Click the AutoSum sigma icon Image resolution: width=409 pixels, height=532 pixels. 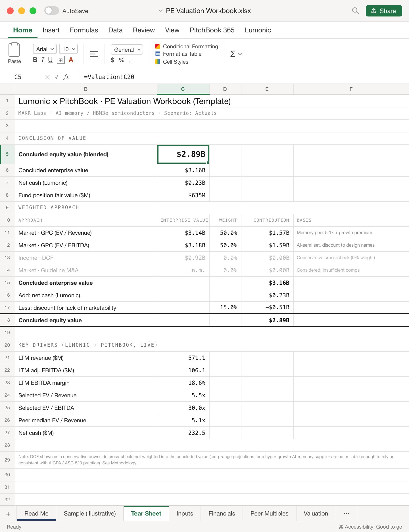pos(233,54)
